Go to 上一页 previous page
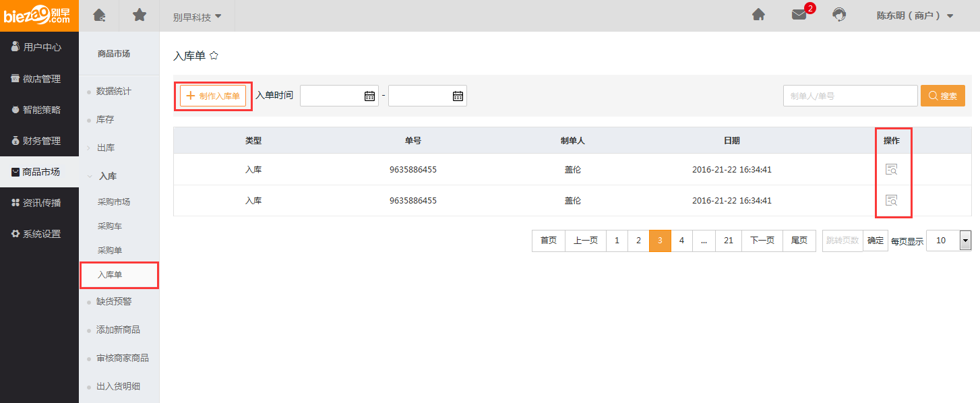This screenshot has height=403, width=980. point(586,241)
